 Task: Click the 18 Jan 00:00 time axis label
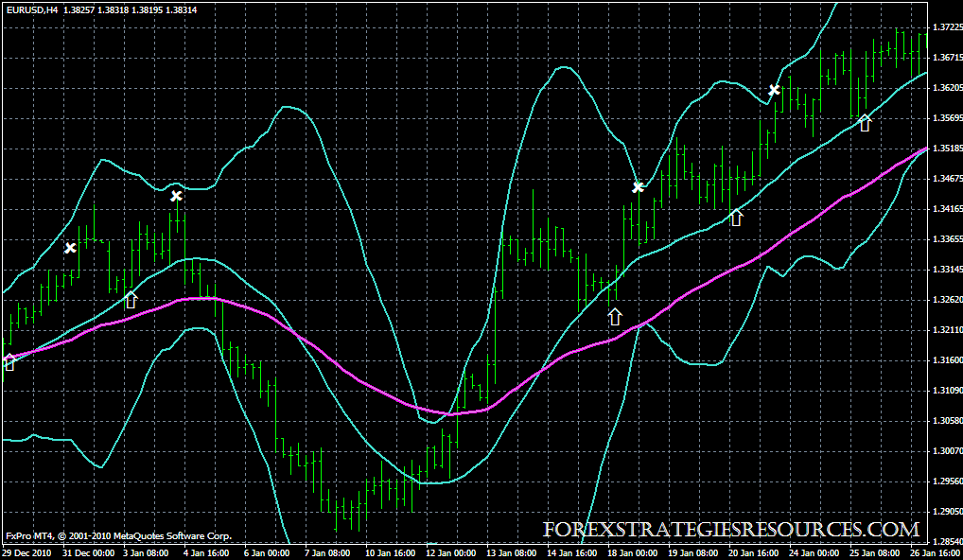coord(634,553)
